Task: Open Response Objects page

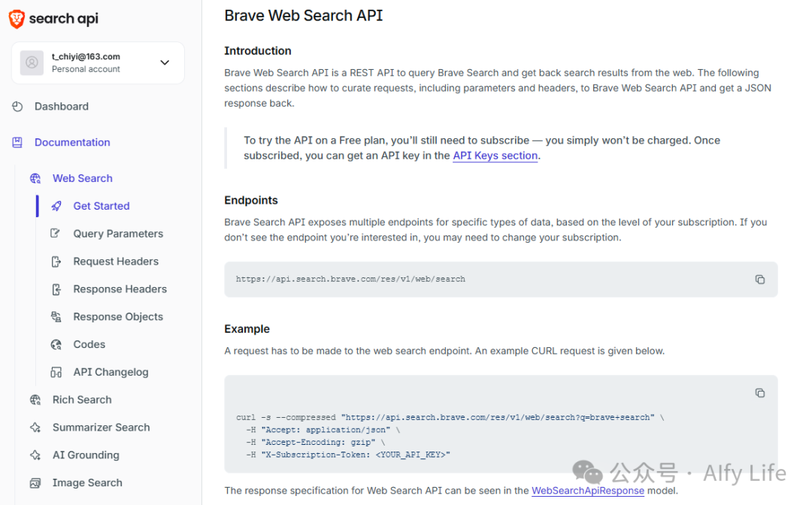Action: [x=118, y=316]
